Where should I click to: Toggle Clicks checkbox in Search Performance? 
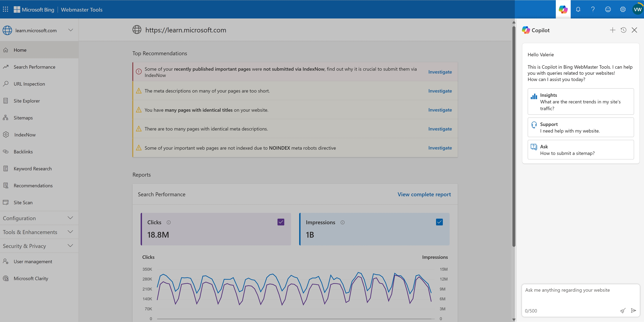[281, 222]
